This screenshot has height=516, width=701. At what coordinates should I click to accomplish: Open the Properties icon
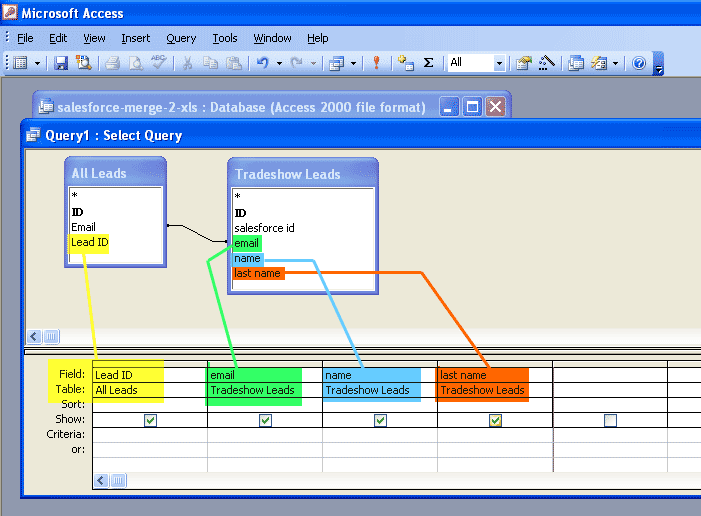524,63
